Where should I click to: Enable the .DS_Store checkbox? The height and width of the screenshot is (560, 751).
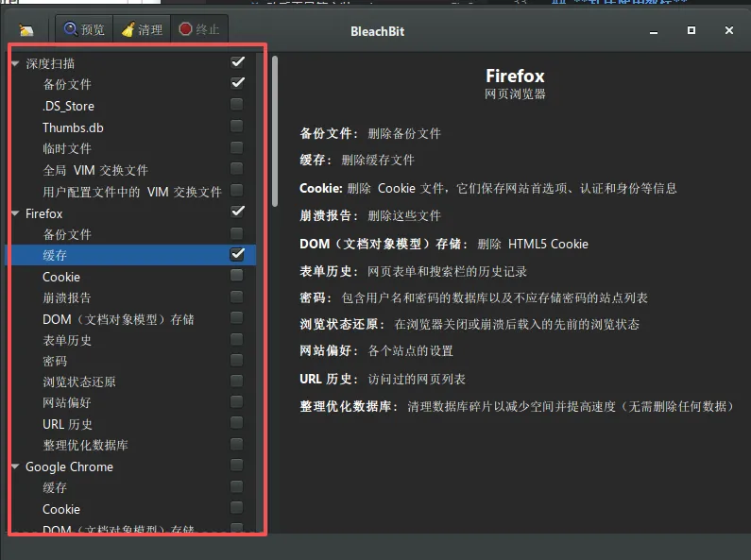[x=236, y=104]
